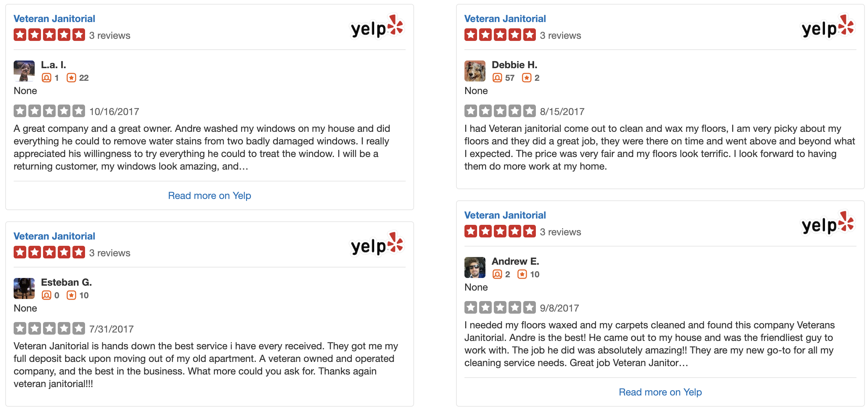The image size is (868, 414).
Task: Click the review count icon beside Debbie H.'s 2
Action: coord(526,78)
